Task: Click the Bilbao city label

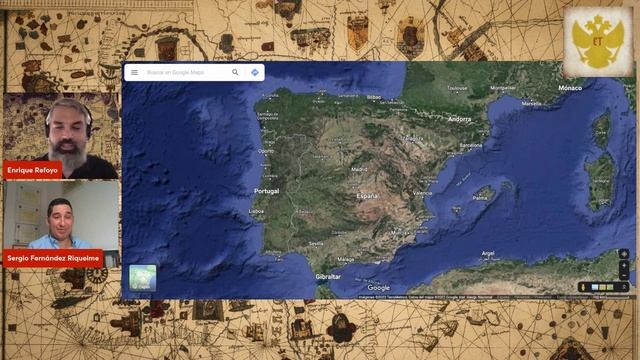Action: 373,97
